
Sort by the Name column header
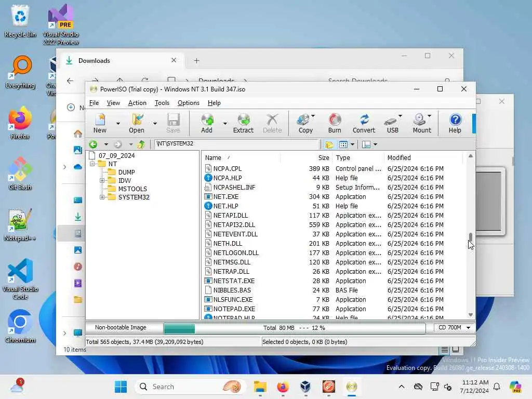[241, 158]
